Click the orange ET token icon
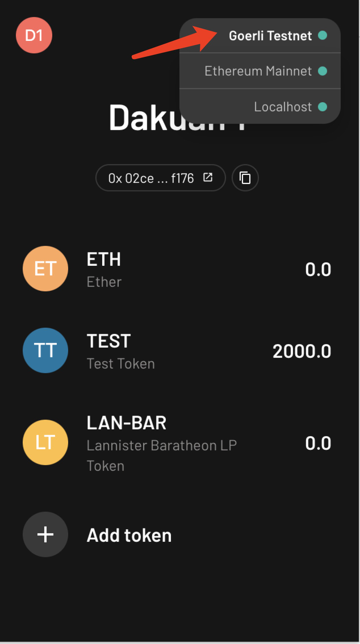 45,269
